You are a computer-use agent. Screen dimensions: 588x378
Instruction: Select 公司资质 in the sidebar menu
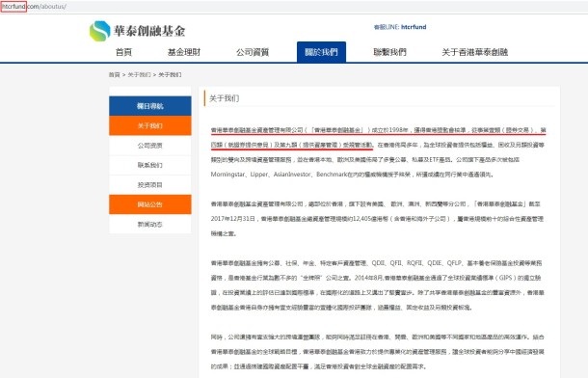tap(150, 146)
